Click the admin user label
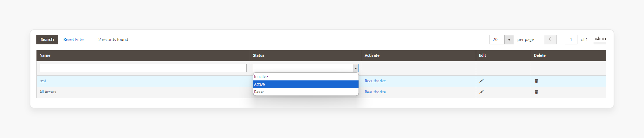 click(600, 38)
